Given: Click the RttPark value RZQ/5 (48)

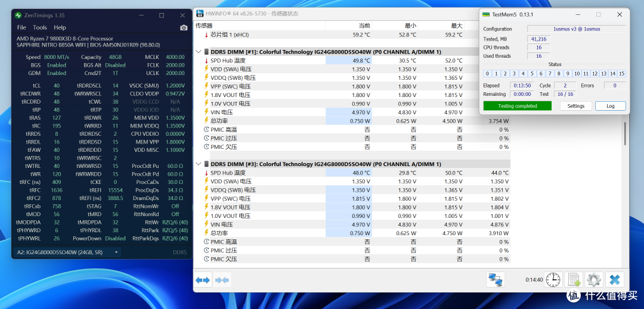Looking at the screenshot, I should [x=175, y=230].
